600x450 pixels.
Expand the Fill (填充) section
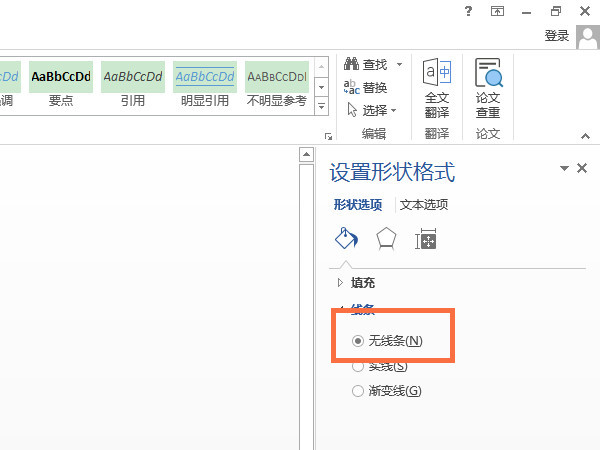356,283
